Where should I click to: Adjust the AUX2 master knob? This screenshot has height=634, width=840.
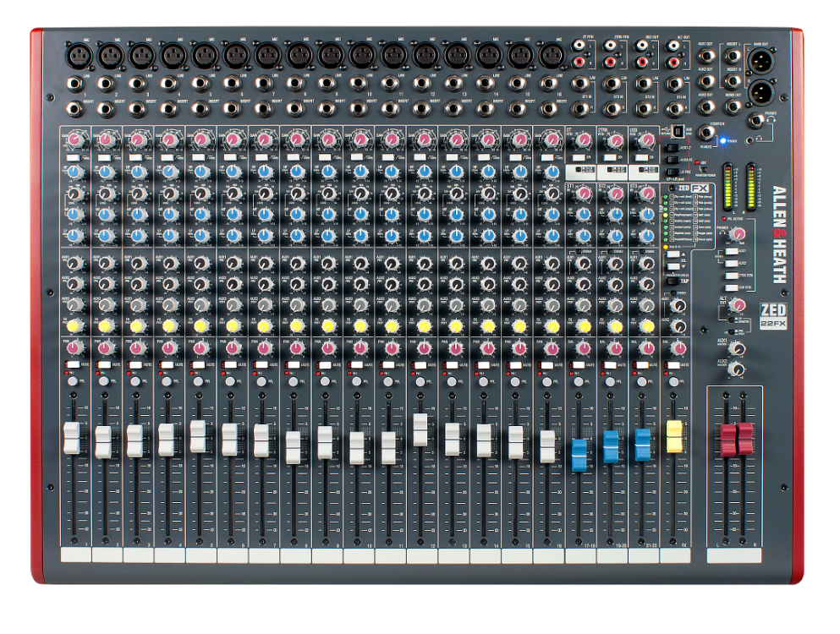(738, 369)
